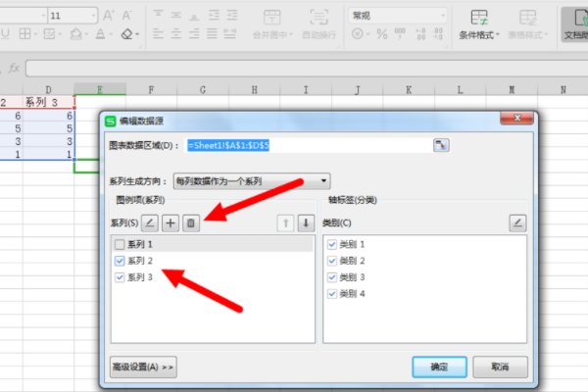Click the percent style icon
The width and height of the screenshot is (588, 392).
click(x=382, y=34)
